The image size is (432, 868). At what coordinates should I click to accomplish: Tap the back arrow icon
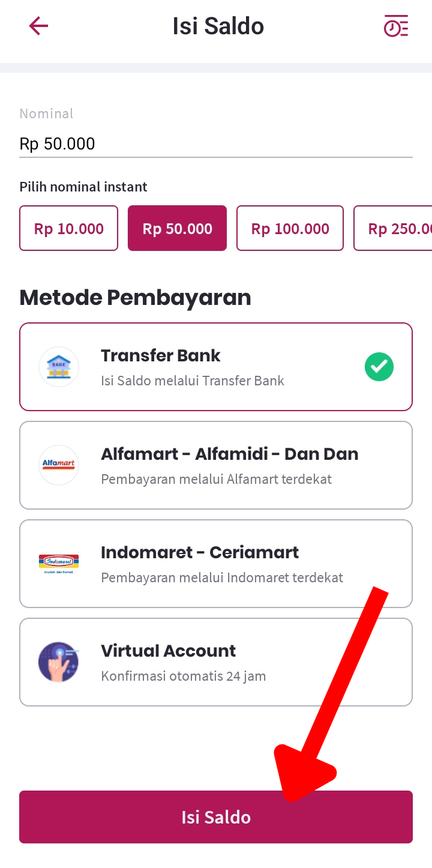coord(38,26)
